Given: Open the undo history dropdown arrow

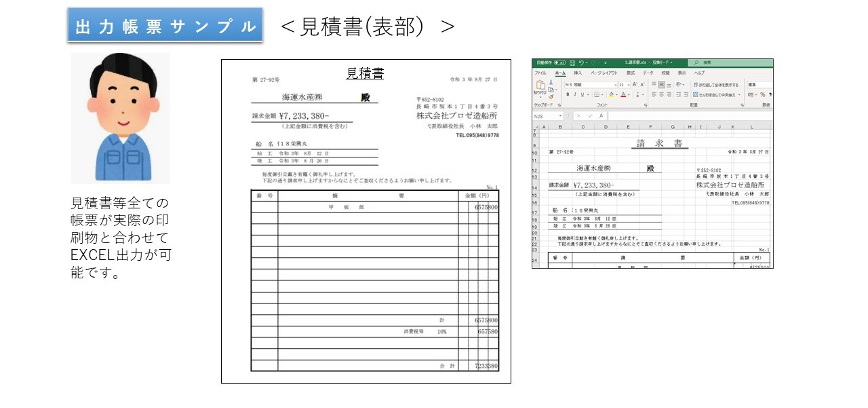Looking at the screenshot, I should (x=588, y=63).
